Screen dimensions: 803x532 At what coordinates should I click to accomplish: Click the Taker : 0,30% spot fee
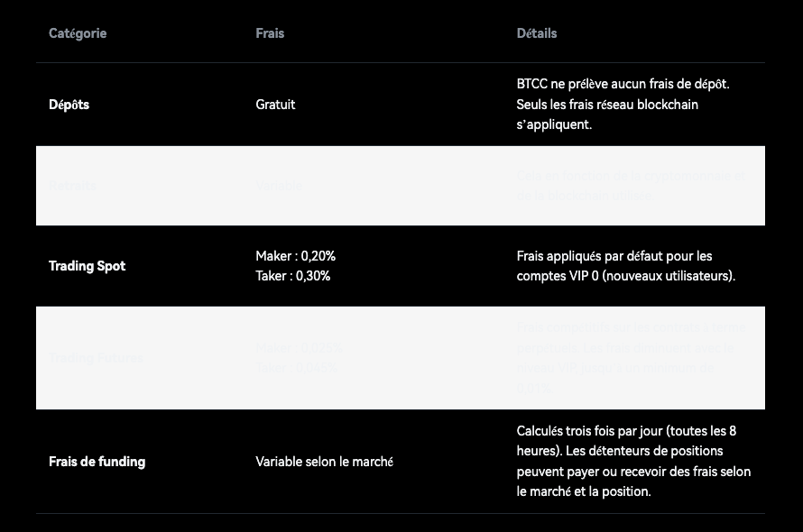(x=293, y=276)
